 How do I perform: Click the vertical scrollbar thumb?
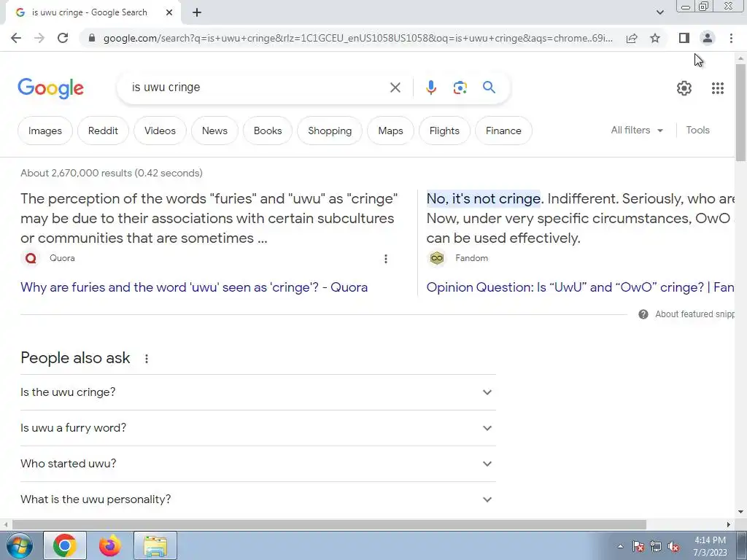tap(740, 112)
